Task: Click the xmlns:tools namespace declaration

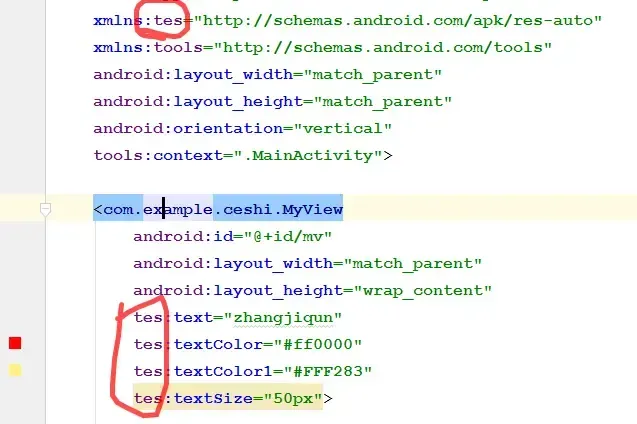Action: (323, 48)
